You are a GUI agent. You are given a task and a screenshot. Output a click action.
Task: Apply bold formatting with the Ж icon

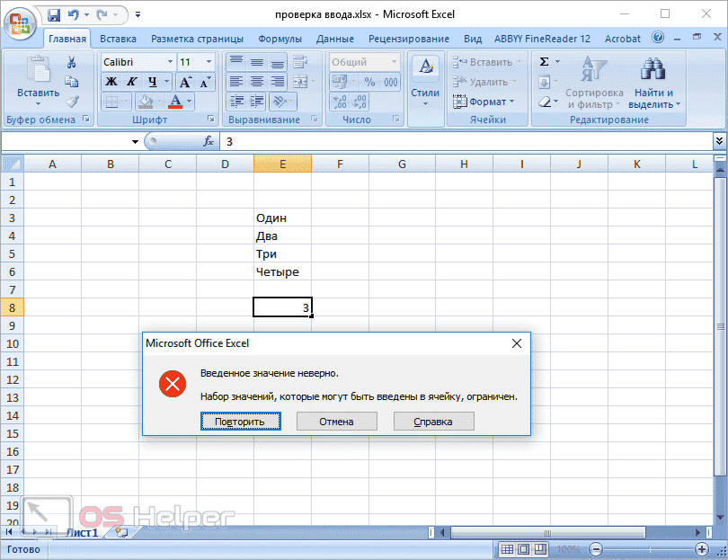pyautogui.click(x=110, y=80)
